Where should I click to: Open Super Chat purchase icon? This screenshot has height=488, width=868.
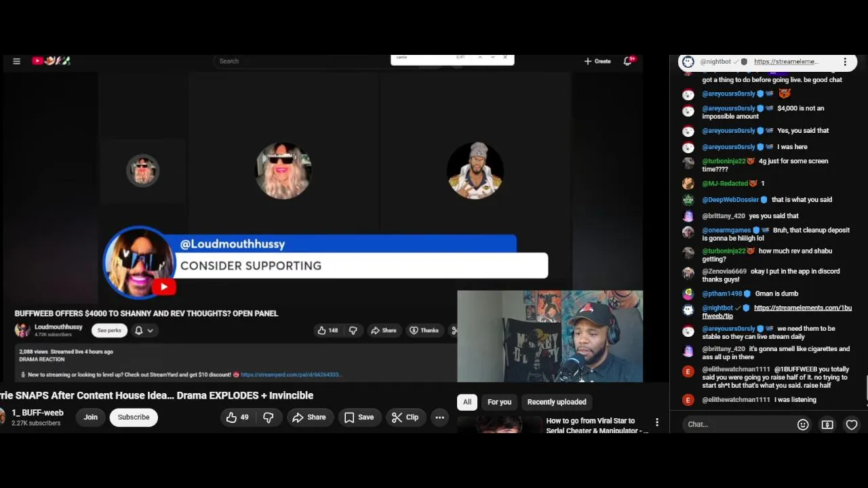(827, 424)
